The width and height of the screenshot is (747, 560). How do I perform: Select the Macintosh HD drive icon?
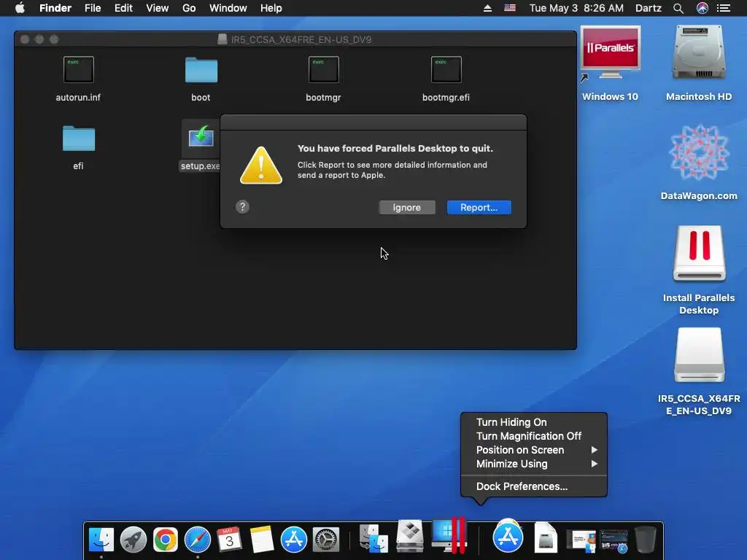pyautogui.click(x=699, y=53)
